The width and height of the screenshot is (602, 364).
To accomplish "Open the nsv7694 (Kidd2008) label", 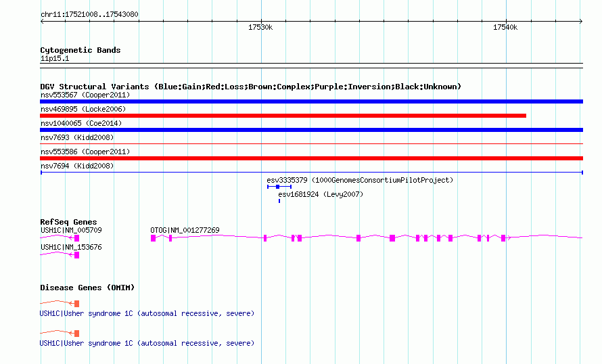I will pos(77,166).
